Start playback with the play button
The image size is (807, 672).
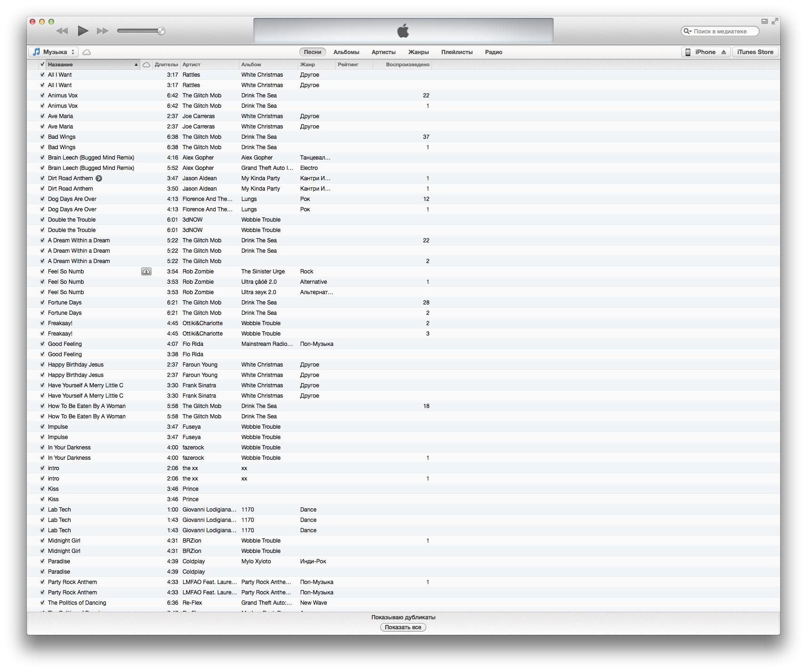(83, 31)
